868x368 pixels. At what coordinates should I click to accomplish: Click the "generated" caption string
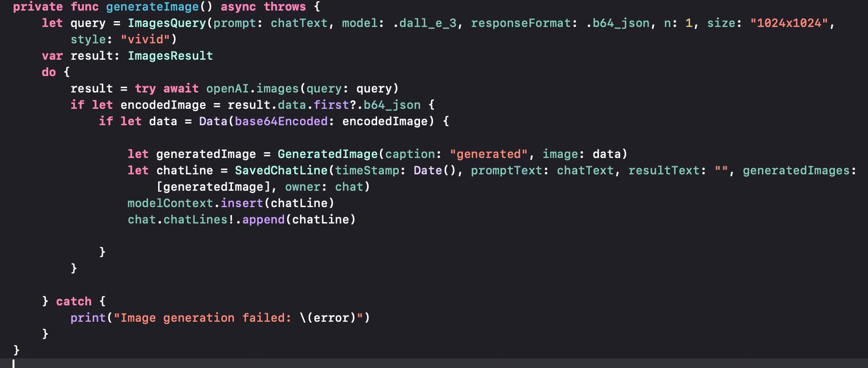[488, 154]
